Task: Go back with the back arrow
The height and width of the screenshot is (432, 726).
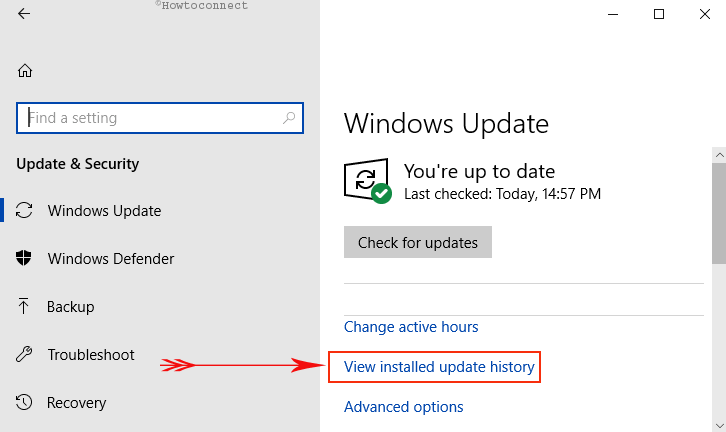Action: 24,13
